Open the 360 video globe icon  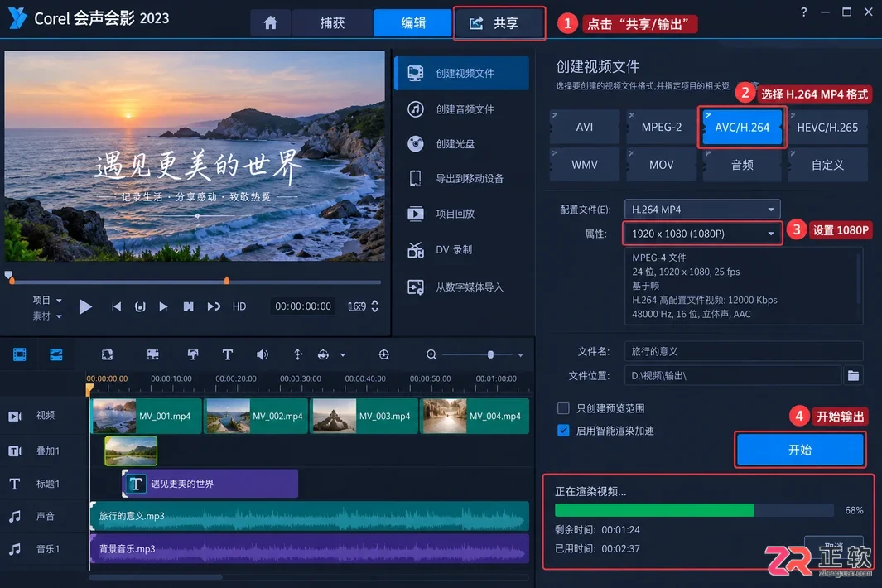tap(323, 354)
